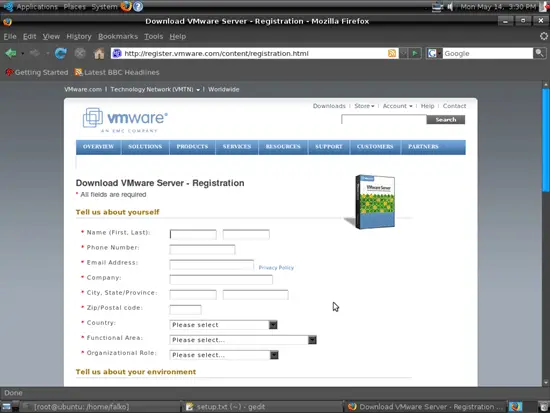Click the magnifier search icon
550x413 pixels.
click(539, 53)
